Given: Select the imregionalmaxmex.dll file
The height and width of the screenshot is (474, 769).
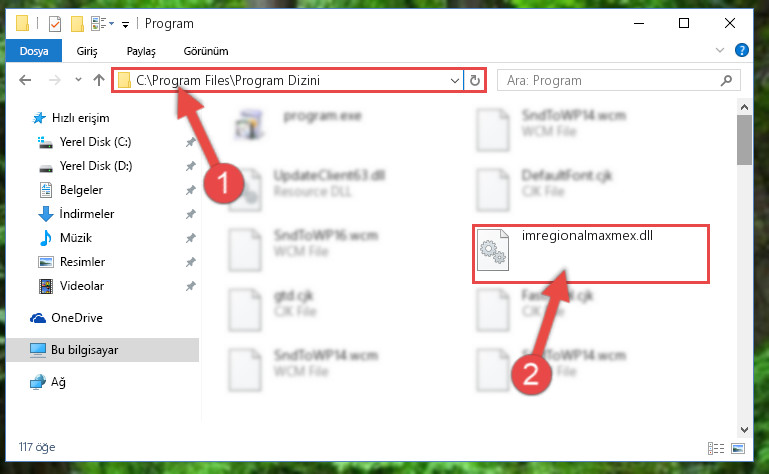Looking at the screenshot, I should click(590, 253).
